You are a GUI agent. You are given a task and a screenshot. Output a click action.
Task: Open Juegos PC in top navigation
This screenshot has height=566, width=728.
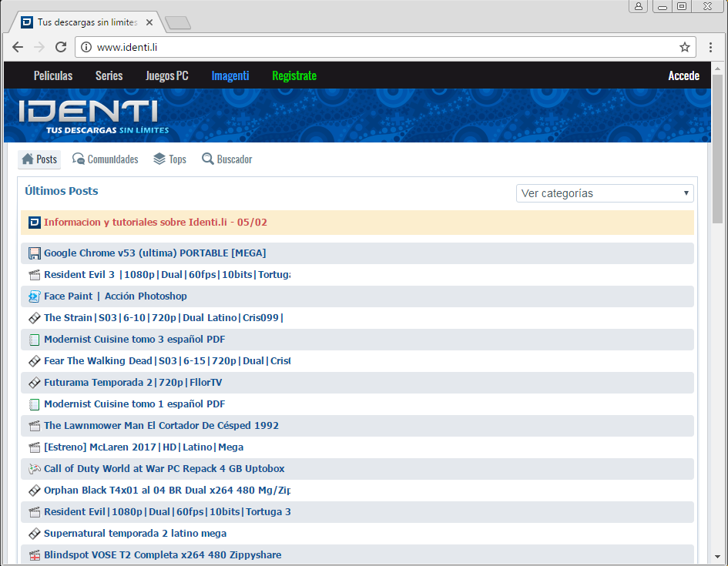point(166,75)
